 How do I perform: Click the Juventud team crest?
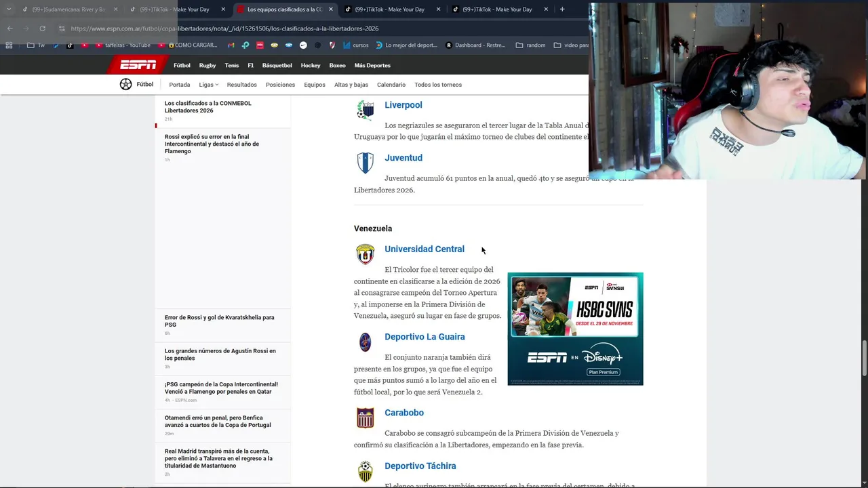click(x=366, y=163)
